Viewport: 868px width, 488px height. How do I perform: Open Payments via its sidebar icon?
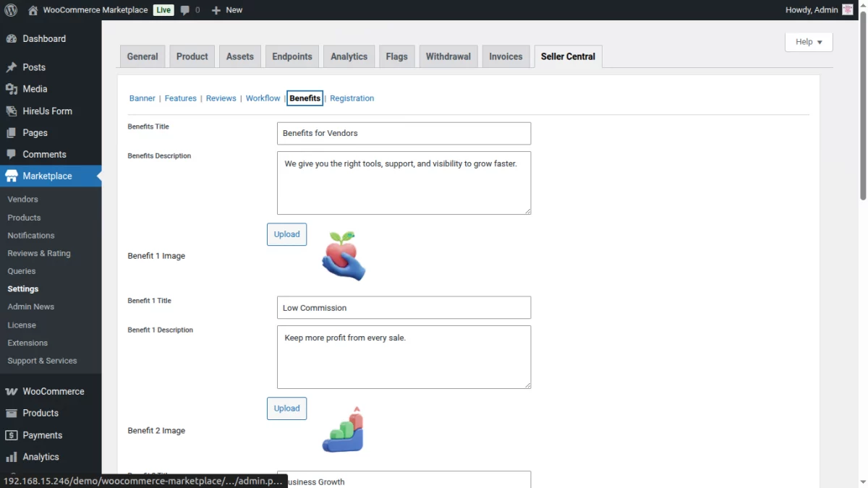pos(12,435)
